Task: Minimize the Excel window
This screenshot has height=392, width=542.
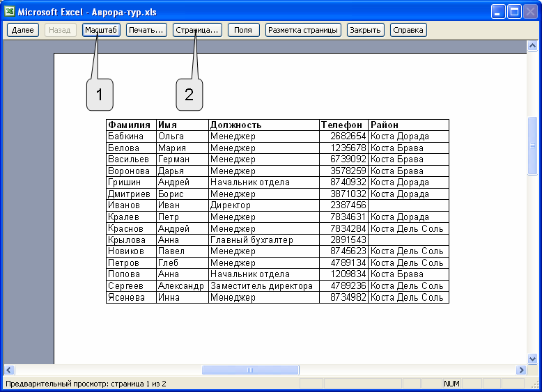Action: [x=497, y=12]
